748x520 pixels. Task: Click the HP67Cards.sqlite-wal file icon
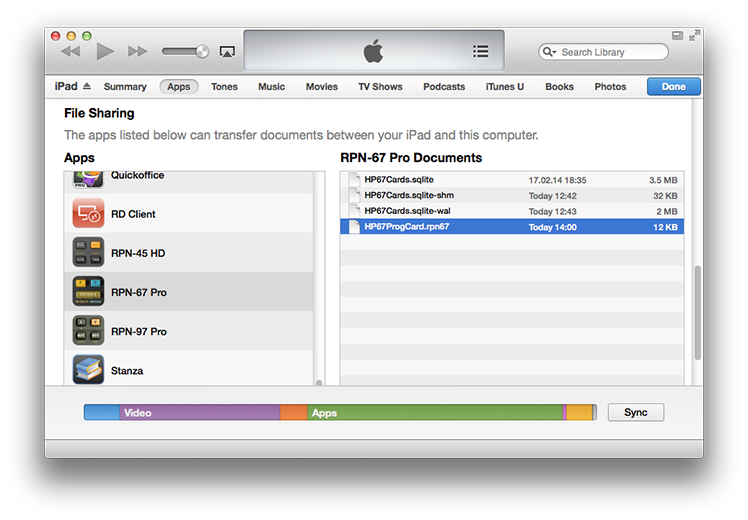pos(354,211)
